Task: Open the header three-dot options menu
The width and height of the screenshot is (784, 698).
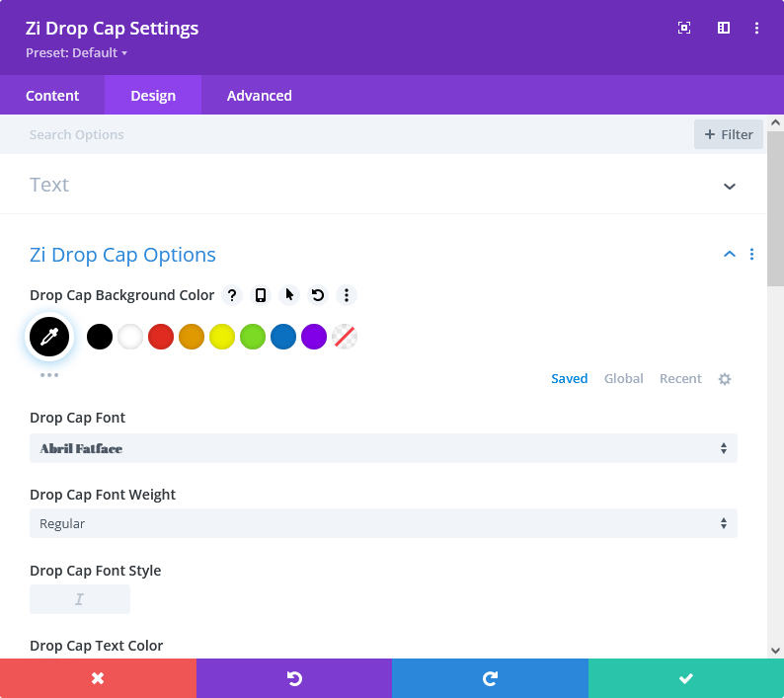Action: 756,28
